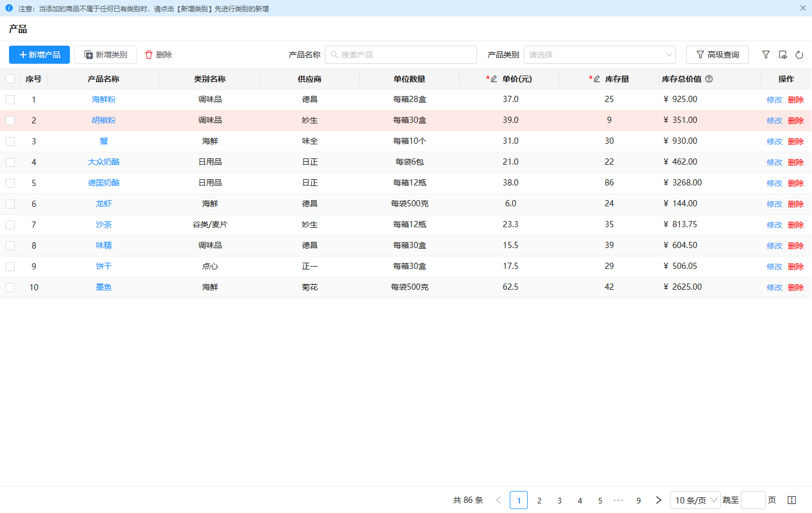Screen dimensions: 812x513
Task: Select page 1 in pagination
Action: 519,500
